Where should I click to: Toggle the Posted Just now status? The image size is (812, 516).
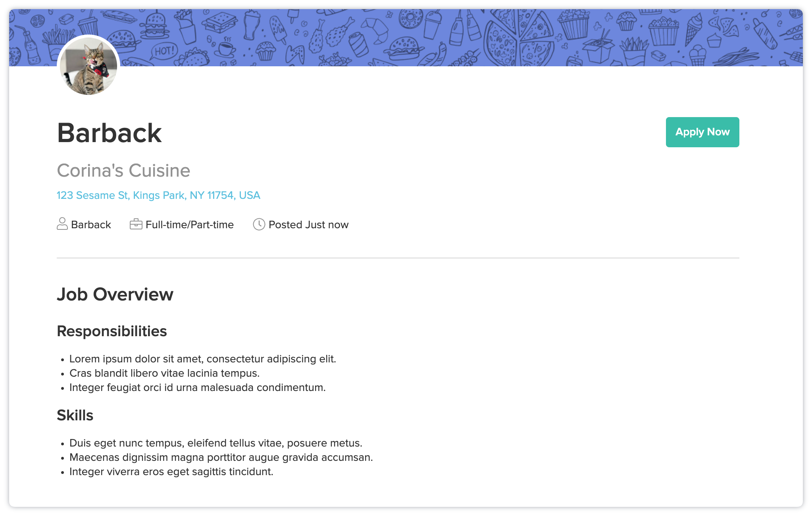pos(308,225)
